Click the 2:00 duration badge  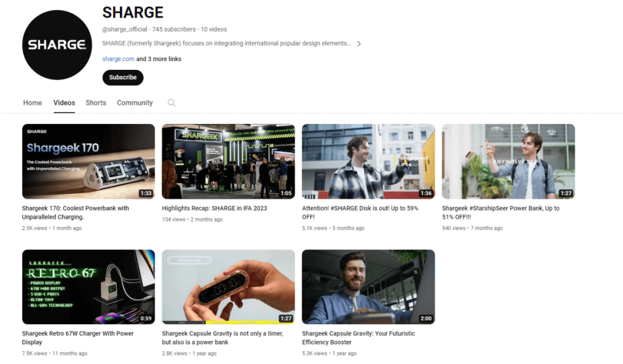pos(426,318)
